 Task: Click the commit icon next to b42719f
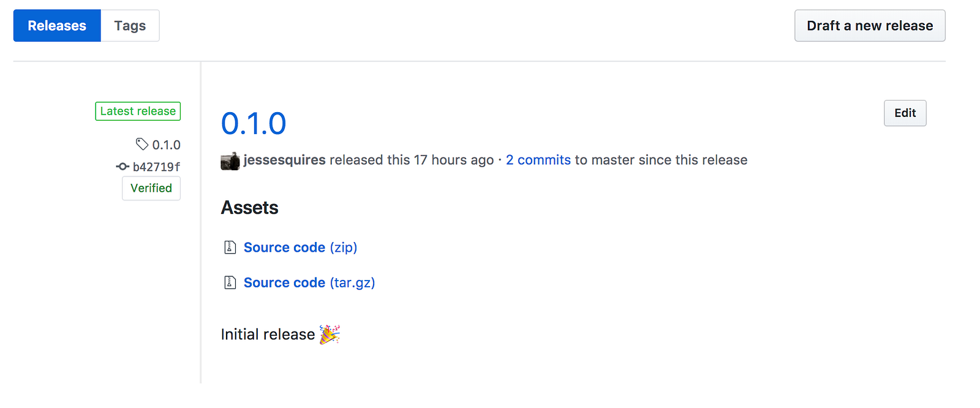click(x=123, y=167)
